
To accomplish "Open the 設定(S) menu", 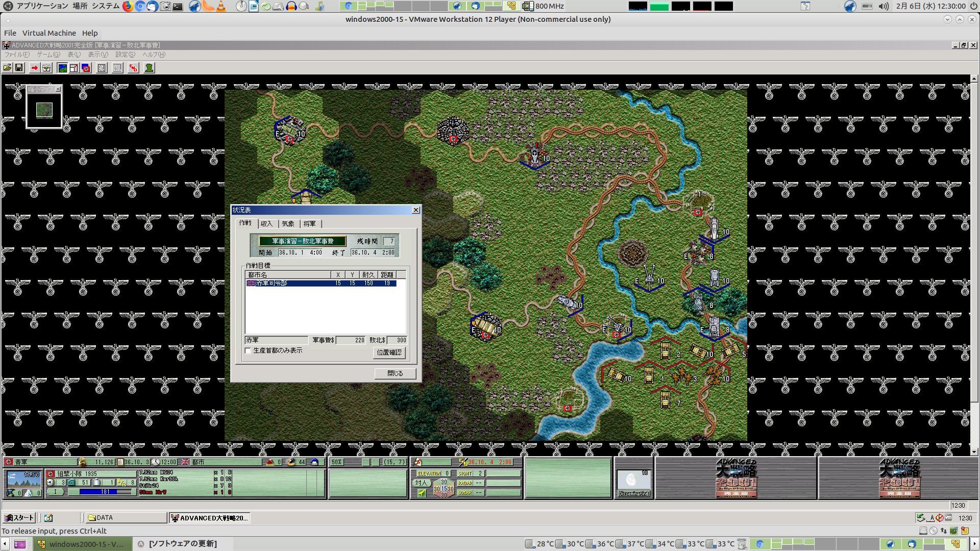I will pyautogui.click(x=125, y=55).
